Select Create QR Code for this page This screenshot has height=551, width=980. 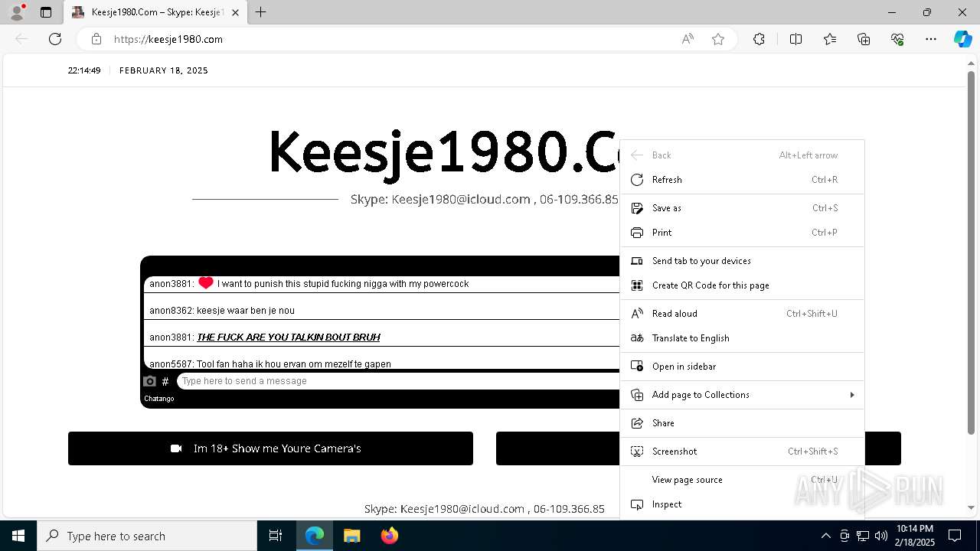pos(742,285)
